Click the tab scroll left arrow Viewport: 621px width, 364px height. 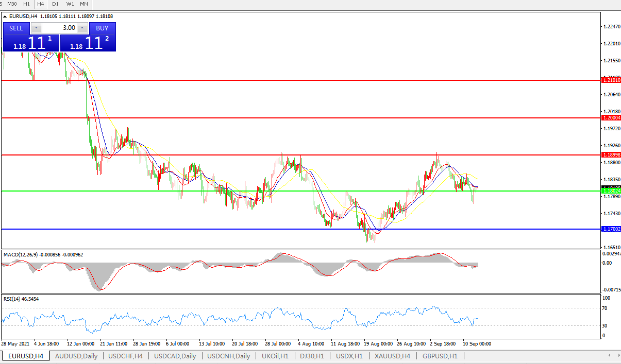pyautogui.click(x=610, y=355)
